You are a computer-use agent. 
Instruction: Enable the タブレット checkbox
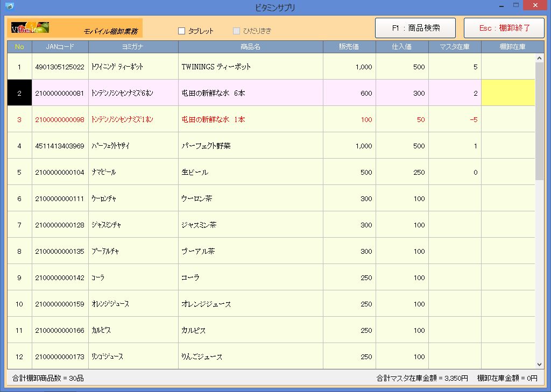[182, 31]
